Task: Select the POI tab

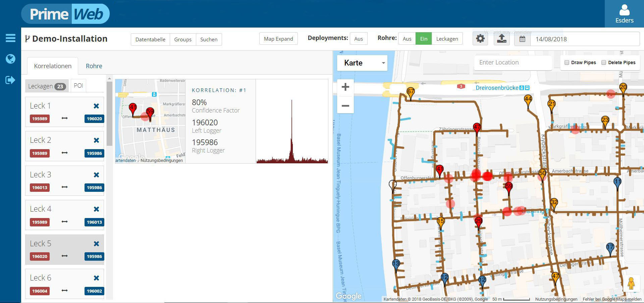Action: (x=78, y=86)
